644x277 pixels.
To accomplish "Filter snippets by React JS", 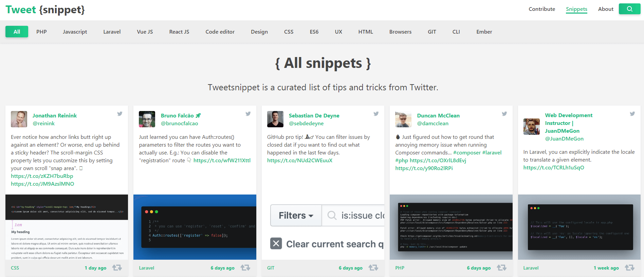I will coord(179,32).
